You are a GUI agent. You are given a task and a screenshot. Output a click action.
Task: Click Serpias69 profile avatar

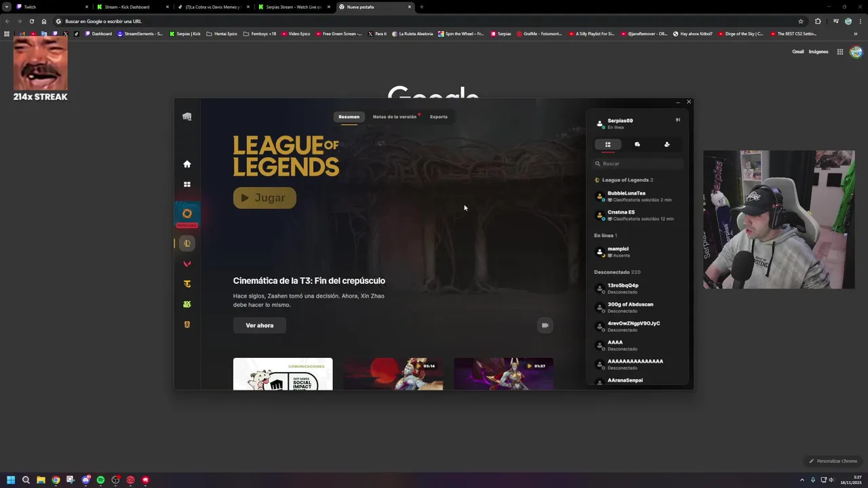[599, 123]
